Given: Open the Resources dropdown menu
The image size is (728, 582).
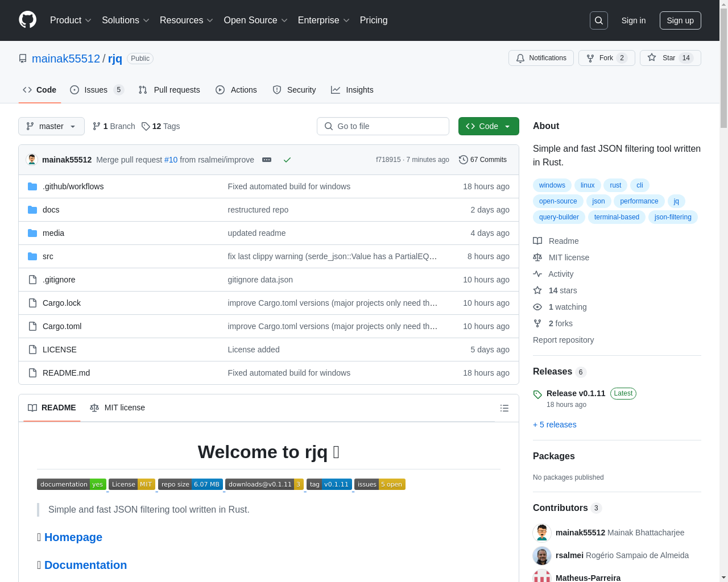Looking at the screenshot, I should tap(187, 20).
